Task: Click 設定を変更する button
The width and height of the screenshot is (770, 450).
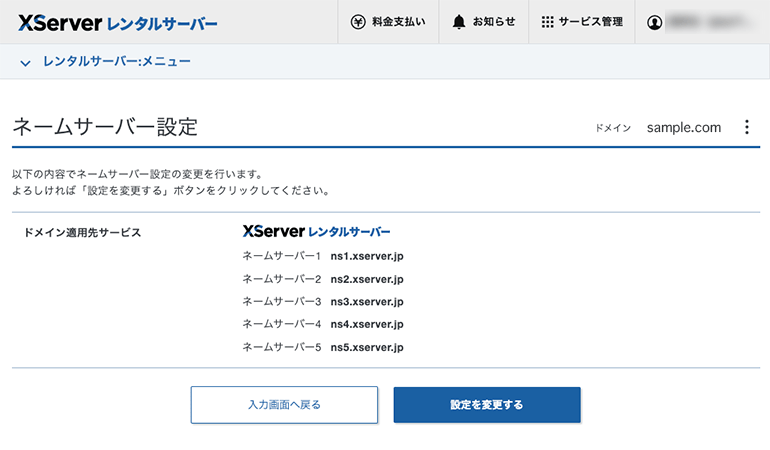Action: tap(487, 405)
